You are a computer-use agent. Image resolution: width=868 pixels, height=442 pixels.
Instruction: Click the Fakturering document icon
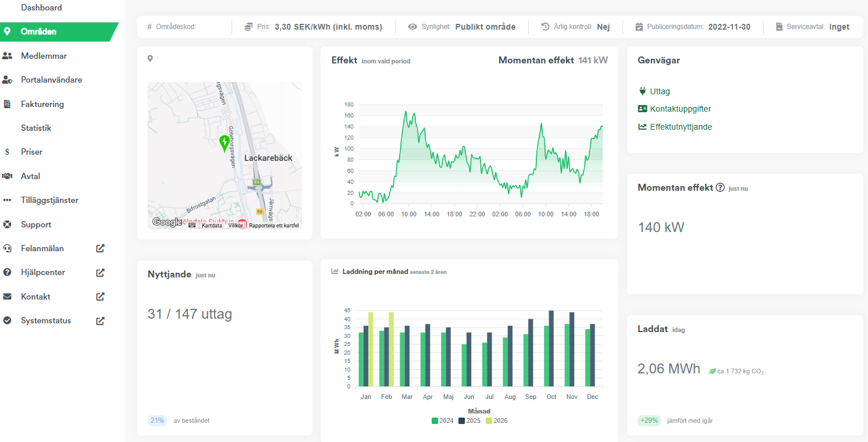pos(8,104)
